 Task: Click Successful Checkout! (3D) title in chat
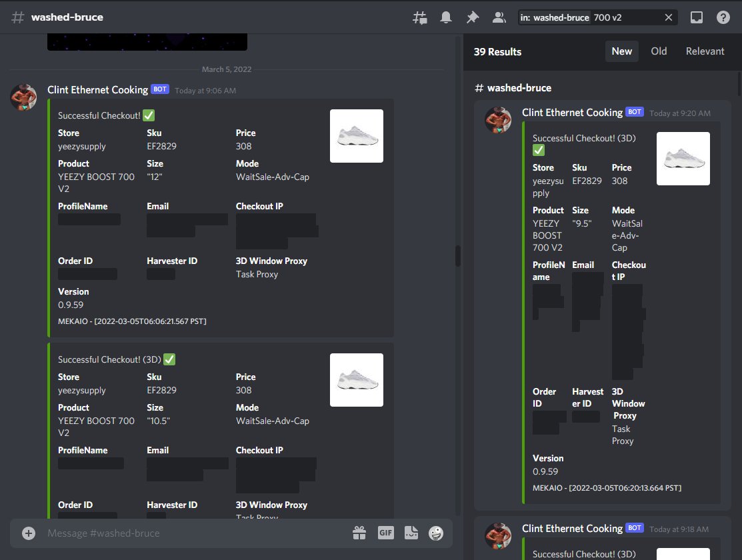tap(109, 360)
